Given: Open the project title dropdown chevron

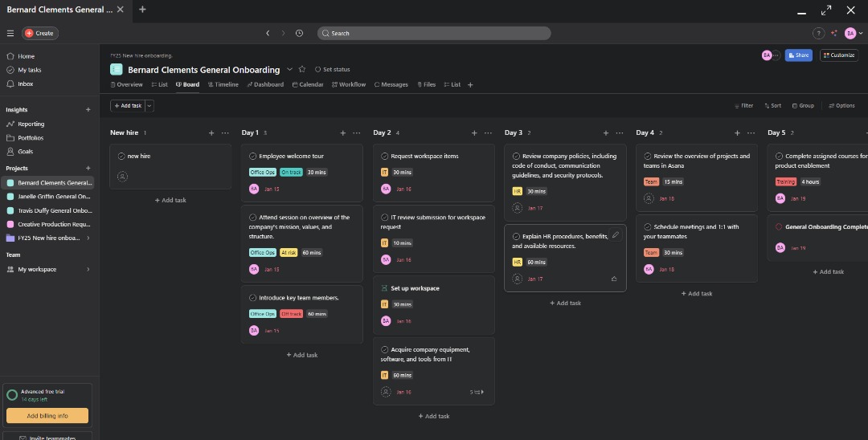Looking at the screenshot, I should [289, 69].
